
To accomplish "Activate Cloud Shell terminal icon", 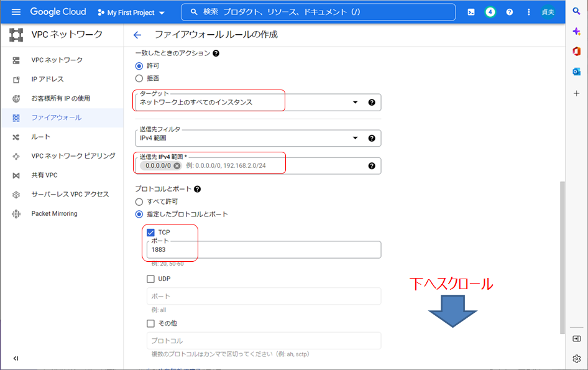I will coord(471,12).
